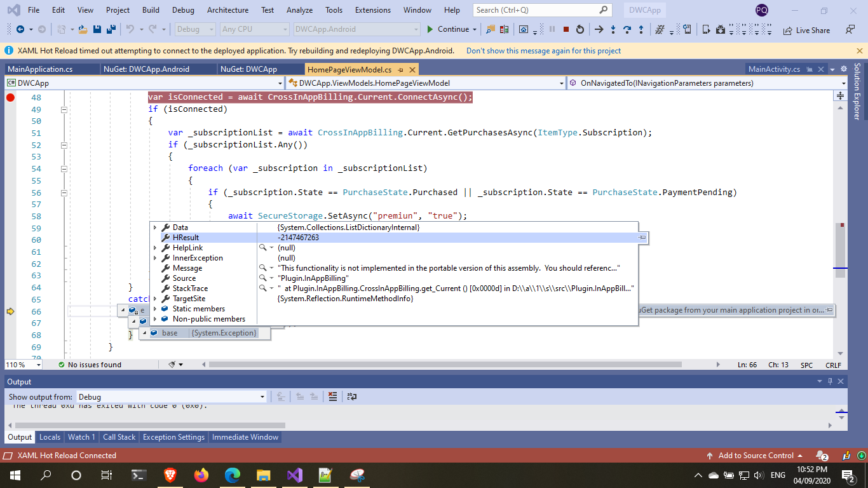This screenshot has width=868, height=488.
Task: Open the Exception Settings tab
Action: 173,437
